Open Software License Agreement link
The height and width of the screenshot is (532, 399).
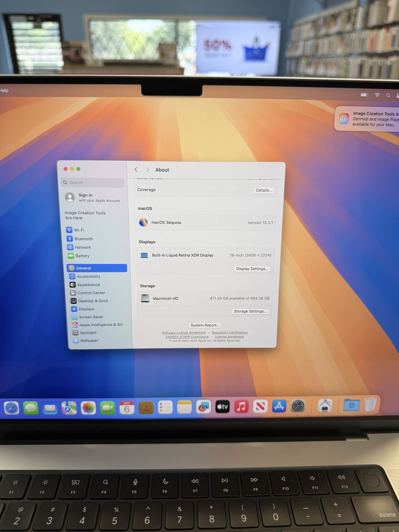point(184,332)
